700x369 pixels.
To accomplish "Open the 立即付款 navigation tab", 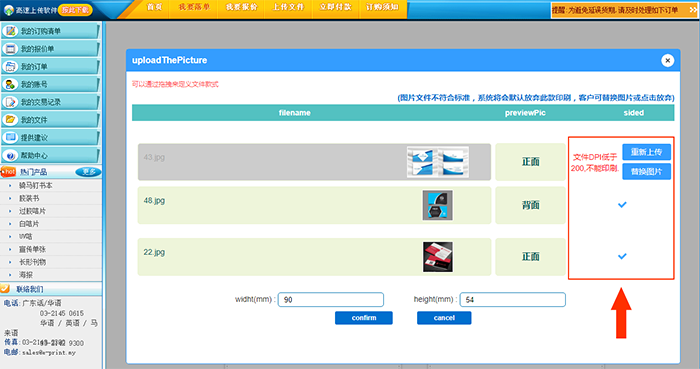I will 336,7.
